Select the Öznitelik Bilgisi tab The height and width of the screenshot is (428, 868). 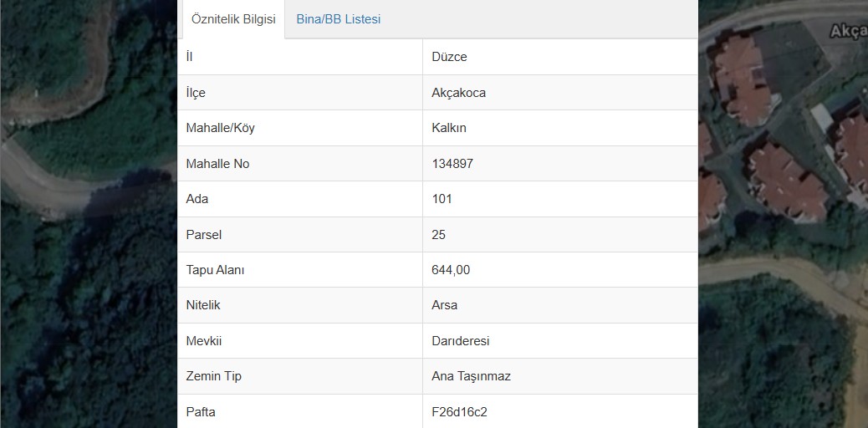(x=233, y=19)
